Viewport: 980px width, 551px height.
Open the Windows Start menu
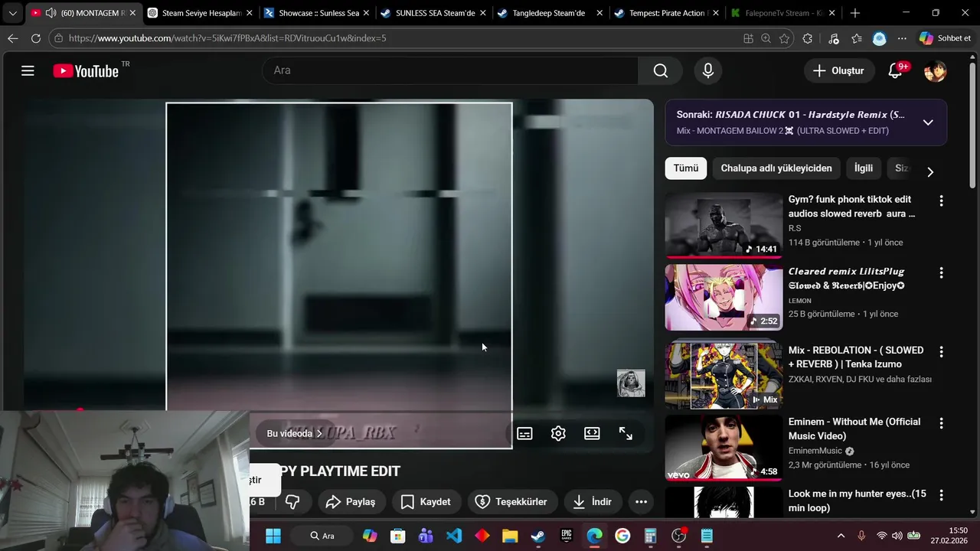273,536
